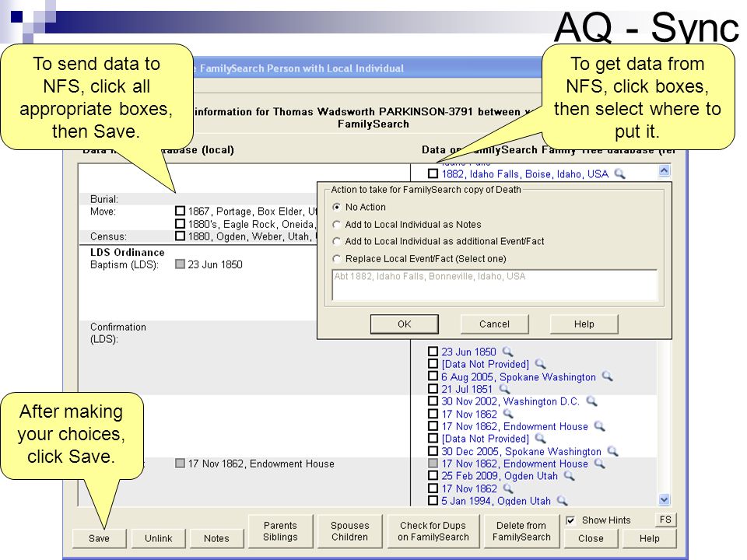Image resolution: width=747 pixels, height=560 pixels.
Task: Click the Save button
Action: tap(99, 538)
